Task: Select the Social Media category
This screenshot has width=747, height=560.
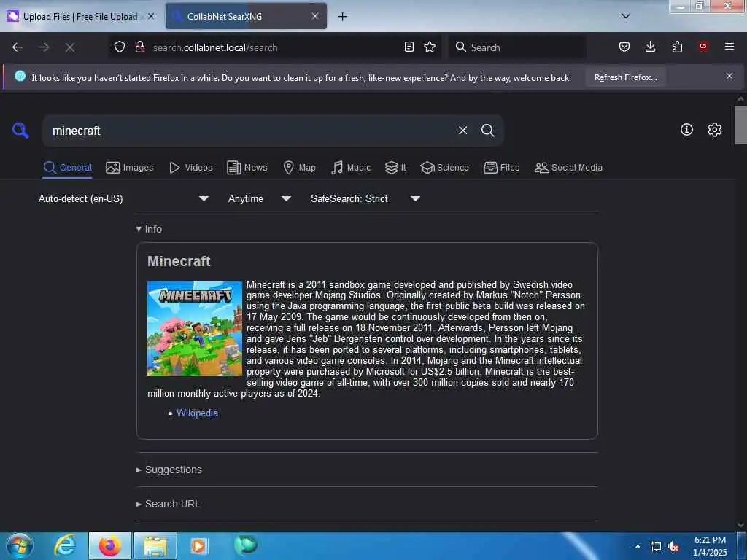Action: (568, 168)
